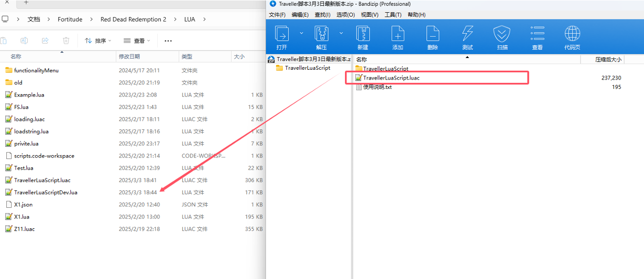Expand the dropdown arrow beside Open (打开)

click(301, 33)
